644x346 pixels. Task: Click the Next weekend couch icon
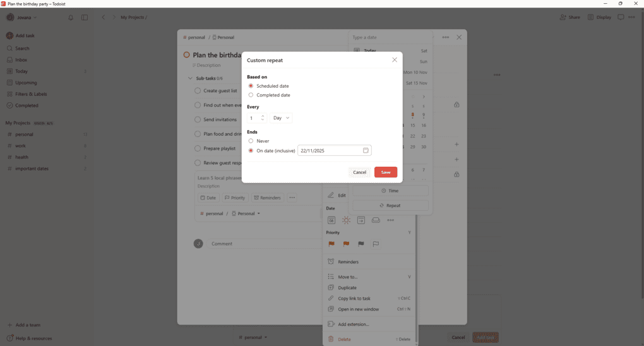click(x=376, y=220)
